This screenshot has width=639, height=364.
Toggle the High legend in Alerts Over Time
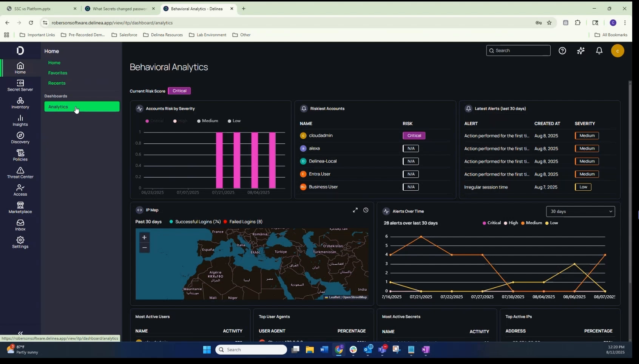point(511,223)
